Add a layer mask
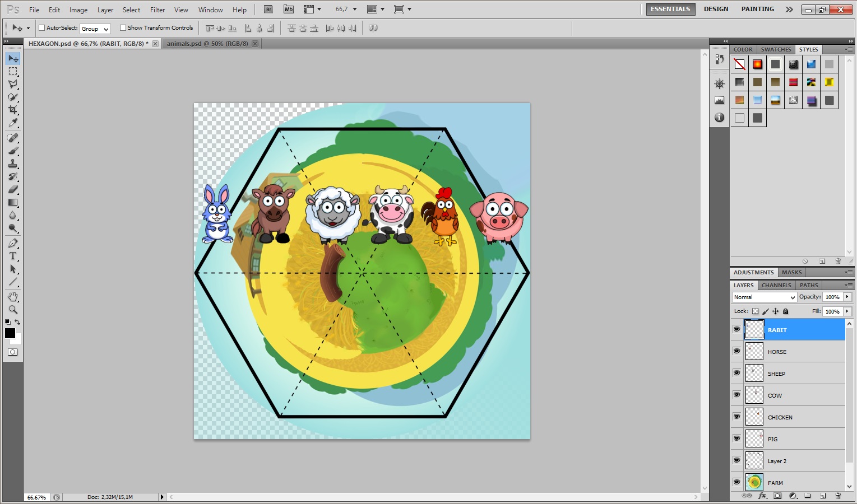The width and height of the screenshot is (857, 504). click(777, 496)
